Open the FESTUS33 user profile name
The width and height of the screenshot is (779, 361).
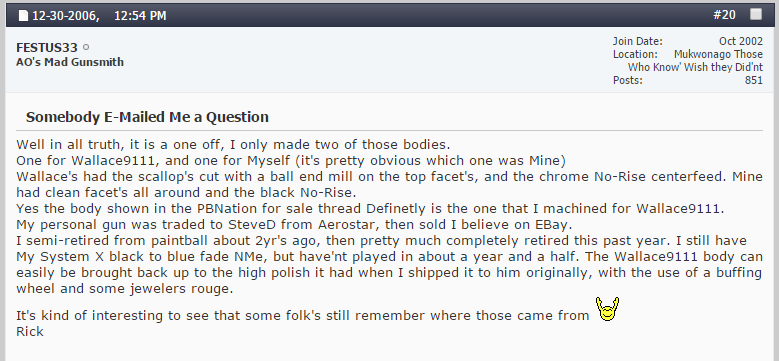click(47, 48)
